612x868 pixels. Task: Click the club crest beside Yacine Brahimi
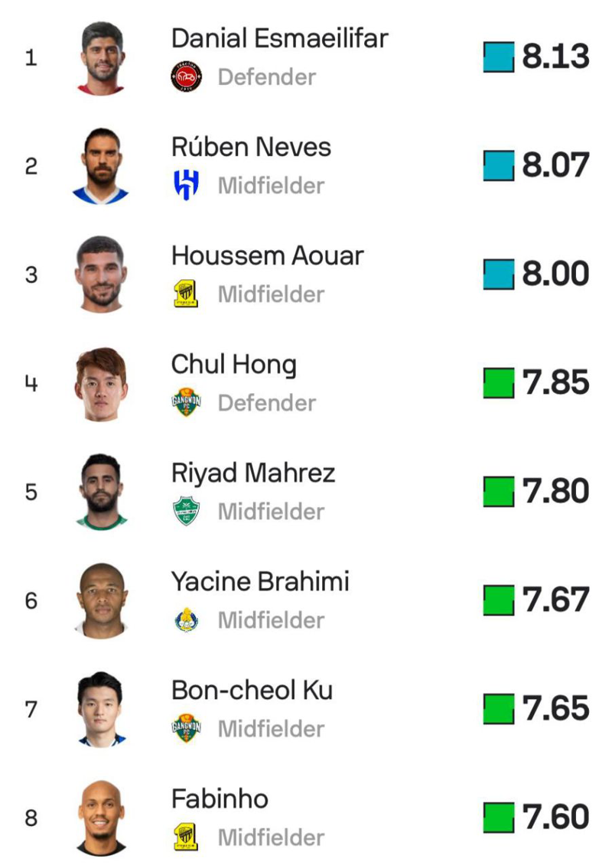point(186,620)
